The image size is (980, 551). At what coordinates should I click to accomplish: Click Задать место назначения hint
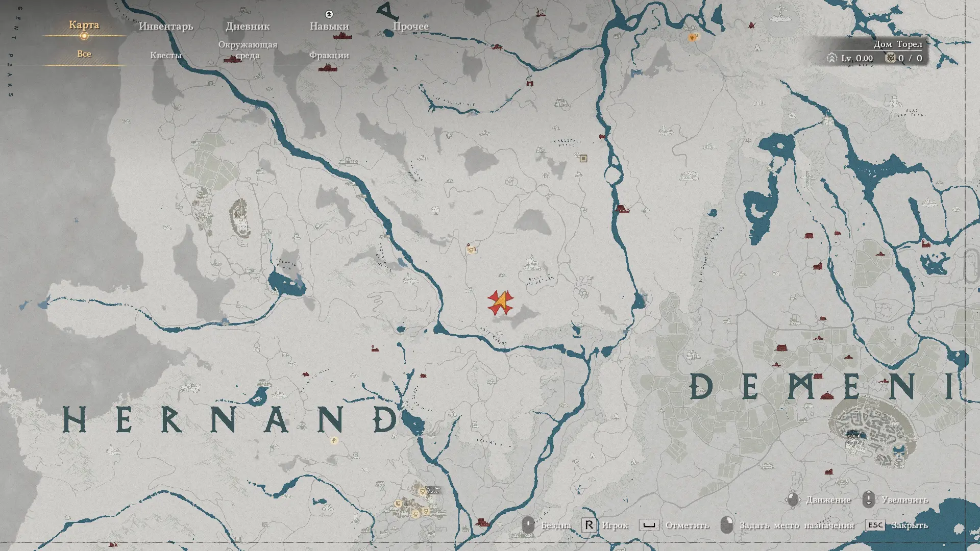796,525
